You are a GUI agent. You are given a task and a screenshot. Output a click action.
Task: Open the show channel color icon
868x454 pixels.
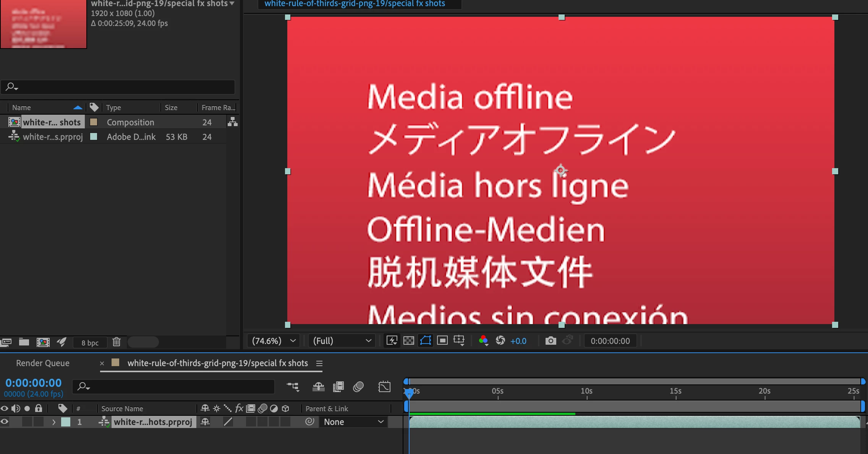click(x=483, y=340)
